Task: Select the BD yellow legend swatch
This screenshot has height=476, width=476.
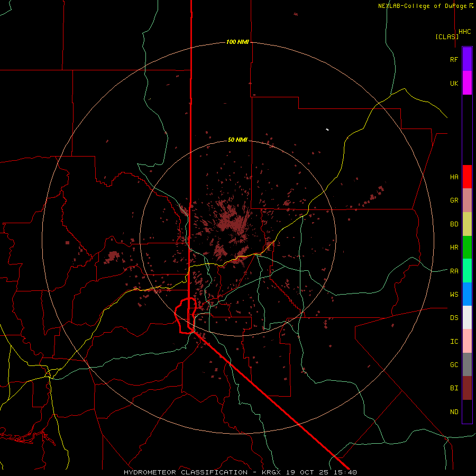Action: click(x=467, y=224)
